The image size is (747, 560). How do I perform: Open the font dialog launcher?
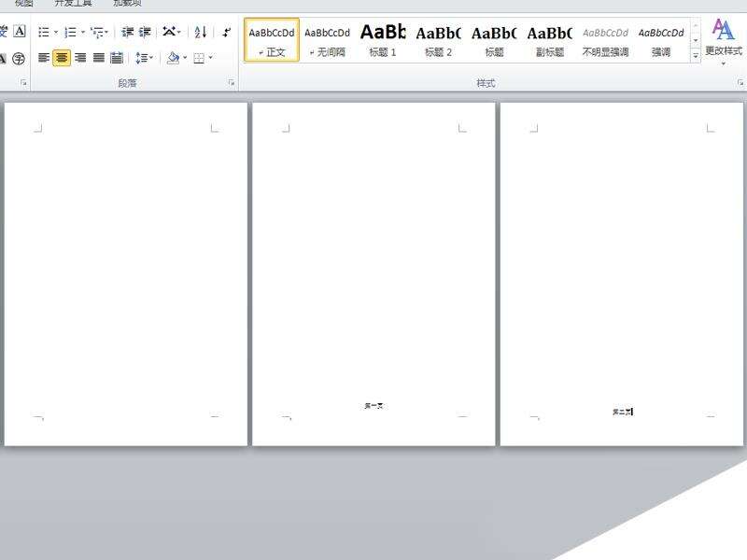pos(23,83)
